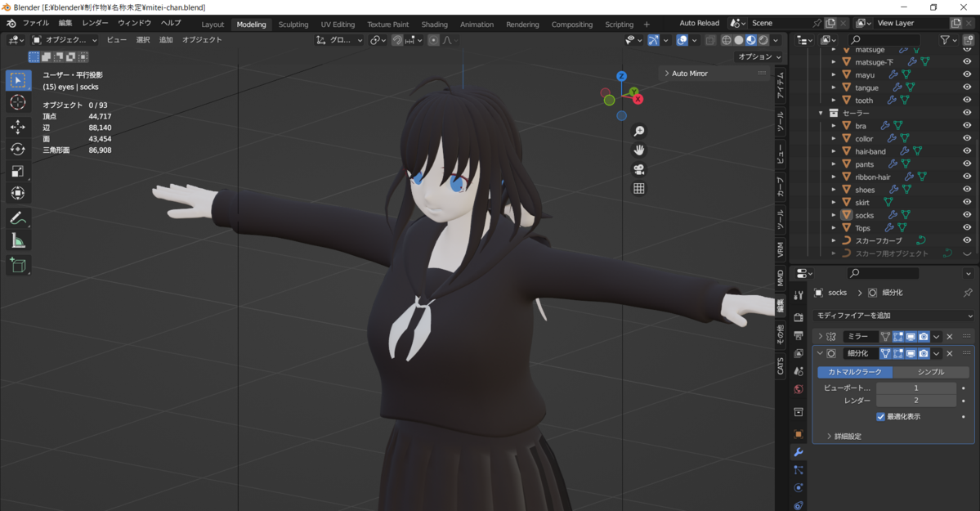The height and width of the screenshot is (511, 980).
Task: Select the Scale tool in left toolbar
Action: click(18, 171)
